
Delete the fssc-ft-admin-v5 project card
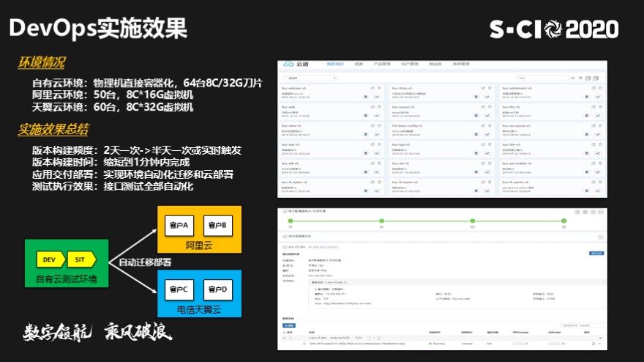click(x=600, y=182)
